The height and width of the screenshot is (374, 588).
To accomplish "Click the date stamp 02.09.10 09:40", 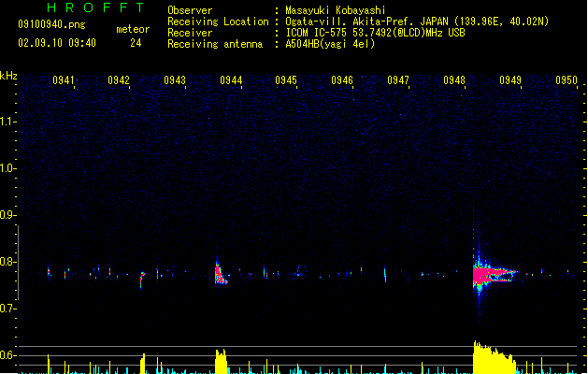I will pos(57,43).
